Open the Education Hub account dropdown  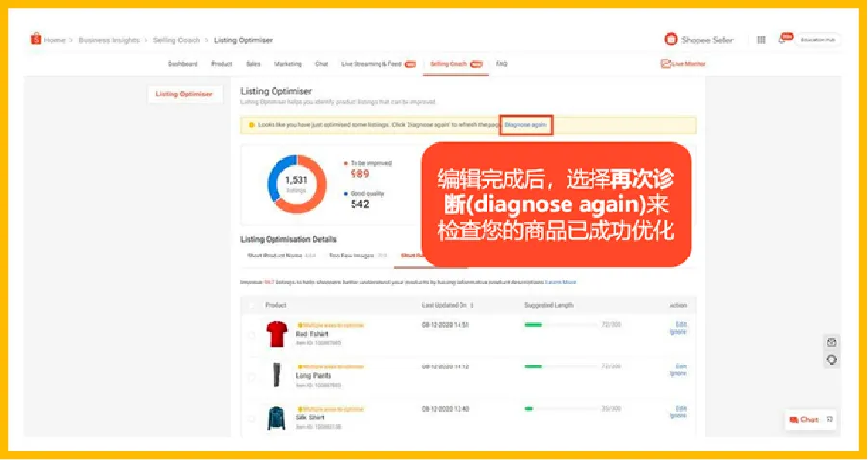point(818,40)
